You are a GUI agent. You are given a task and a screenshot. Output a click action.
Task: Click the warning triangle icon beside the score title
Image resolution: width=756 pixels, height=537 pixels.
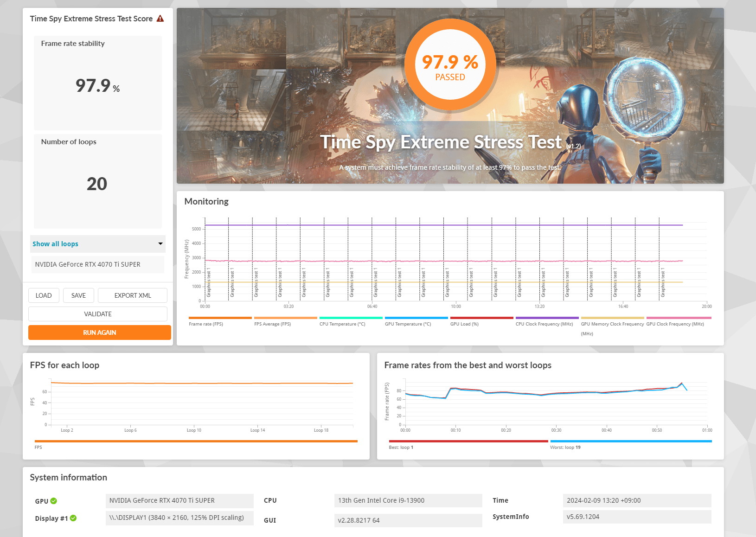160,19
